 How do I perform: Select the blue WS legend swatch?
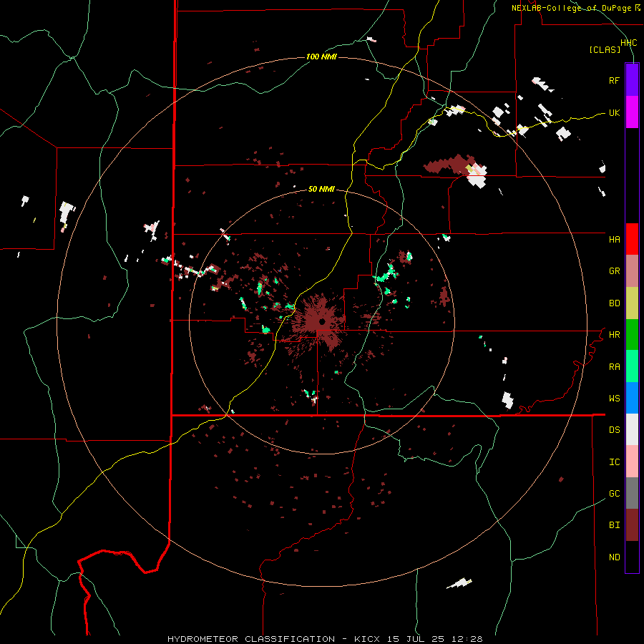632,398
